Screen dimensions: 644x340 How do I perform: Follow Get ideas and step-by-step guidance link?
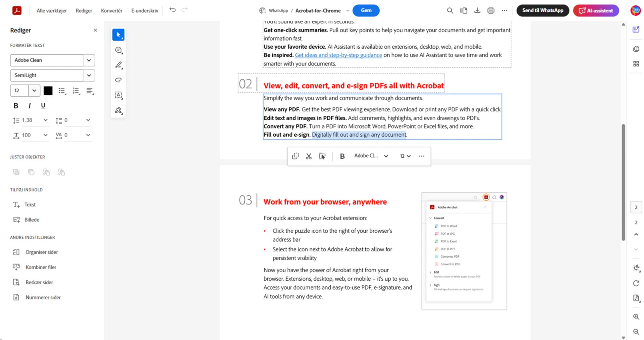tap(338, 55)
